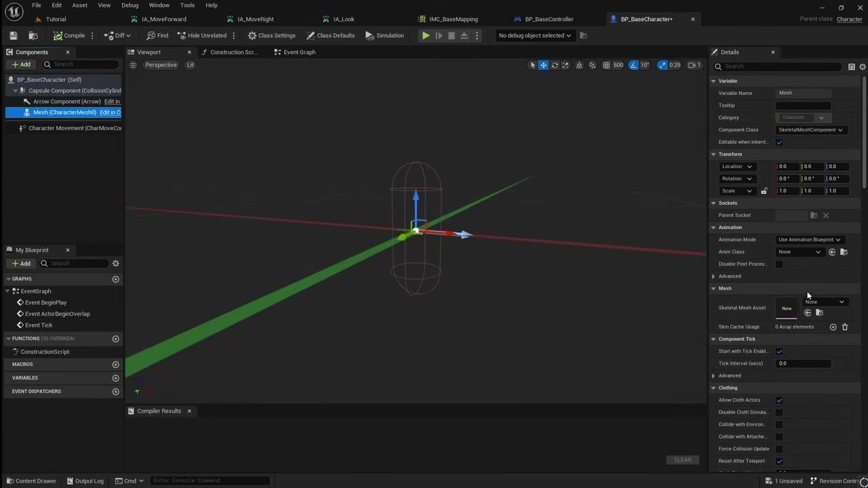Toggle the transform coordinate system icon
The width and height of the screenshot is (868, 488).
click(x=579, y=65)
